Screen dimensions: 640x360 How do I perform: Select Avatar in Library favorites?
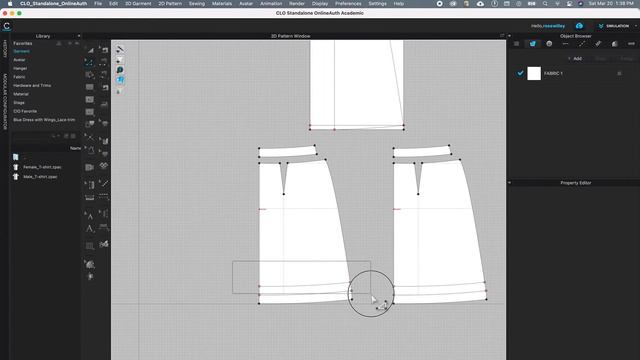[x=19, y=60]
